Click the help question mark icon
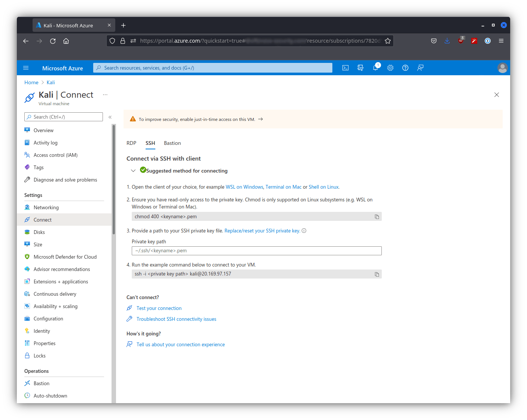Image resolution: width=527 pixels, height=420 pixels. pyautogui.click(x=405, y=68)
